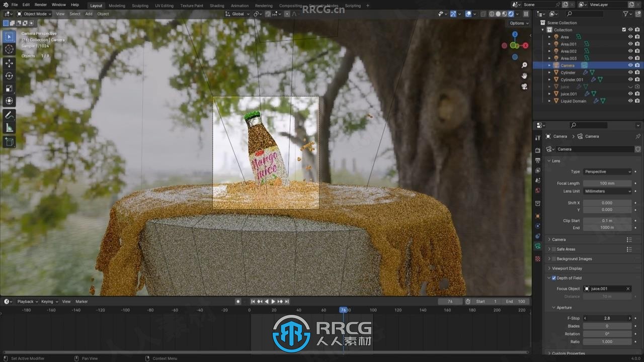This screenshot has width=644, height=362.
Task: Open the Render menu
Action: pos(41,5)
